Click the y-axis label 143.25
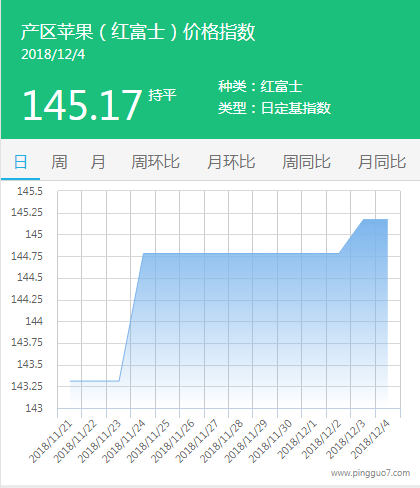 coord(27,386)
